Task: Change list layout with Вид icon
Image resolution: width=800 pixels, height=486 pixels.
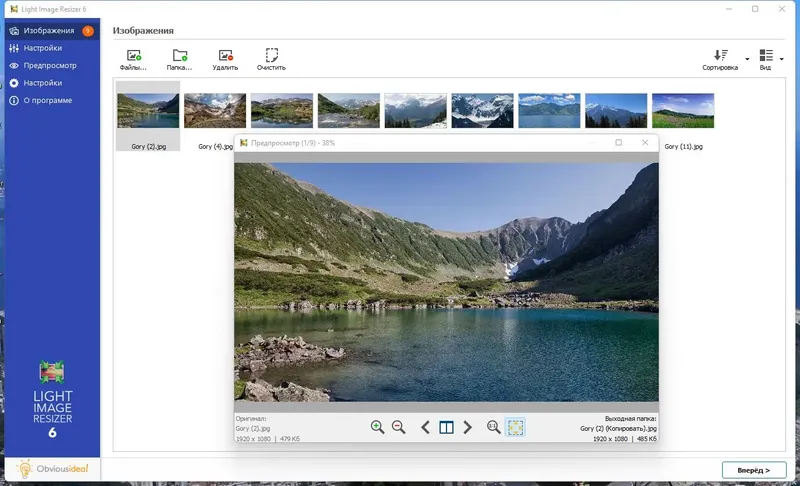Action: pyautogui.click(x=766, y=60)
